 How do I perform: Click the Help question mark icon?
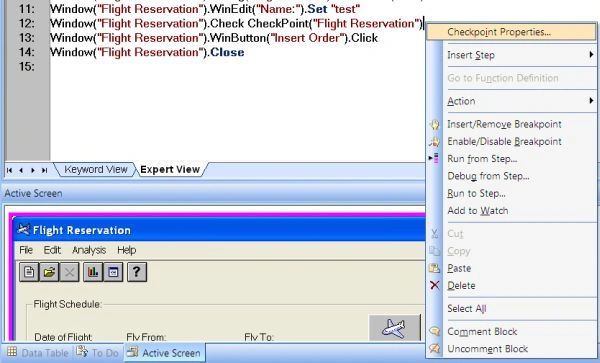click(137, 272)
